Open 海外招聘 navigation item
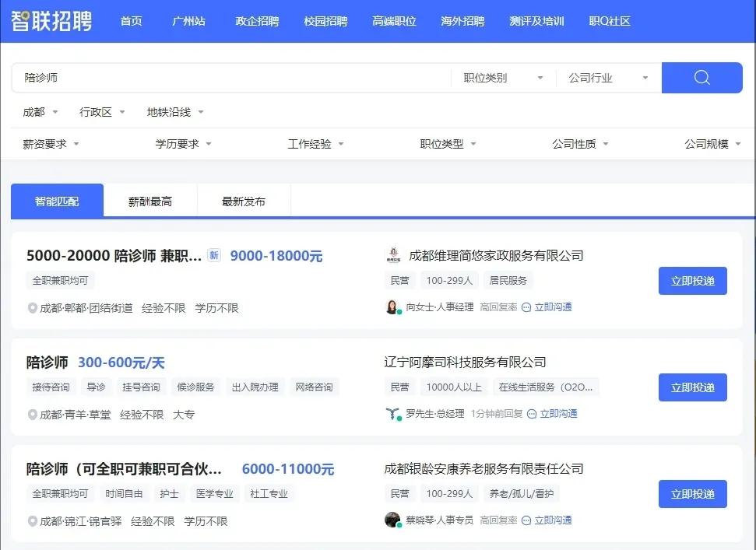The image size is (756, 550). tap(462, 21)
